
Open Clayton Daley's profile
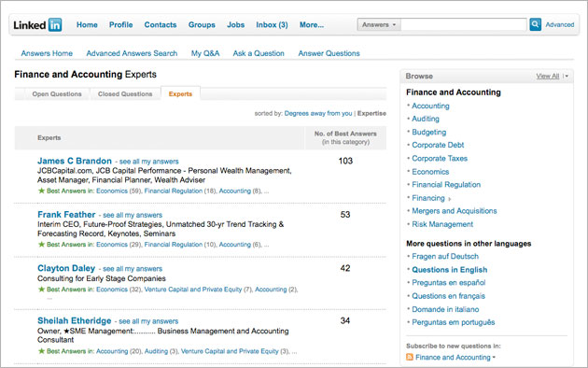tap(66, 268)
